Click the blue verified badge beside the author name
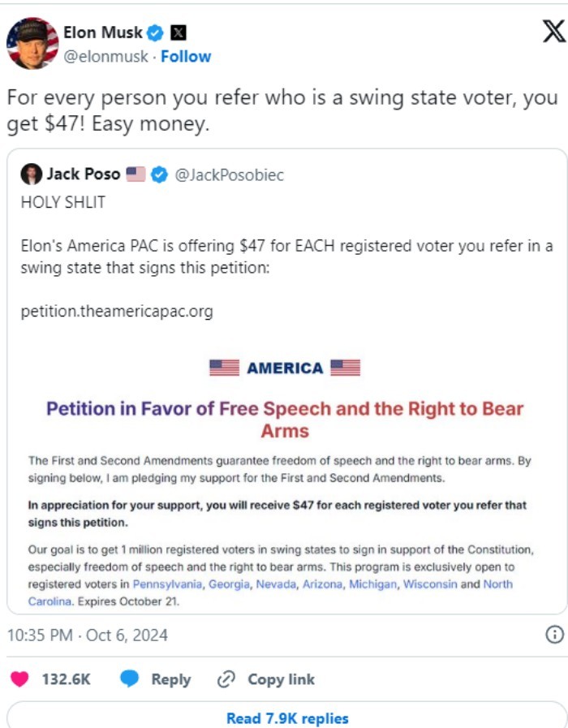This screenshot has width=568, height=728. click(157, 33)
